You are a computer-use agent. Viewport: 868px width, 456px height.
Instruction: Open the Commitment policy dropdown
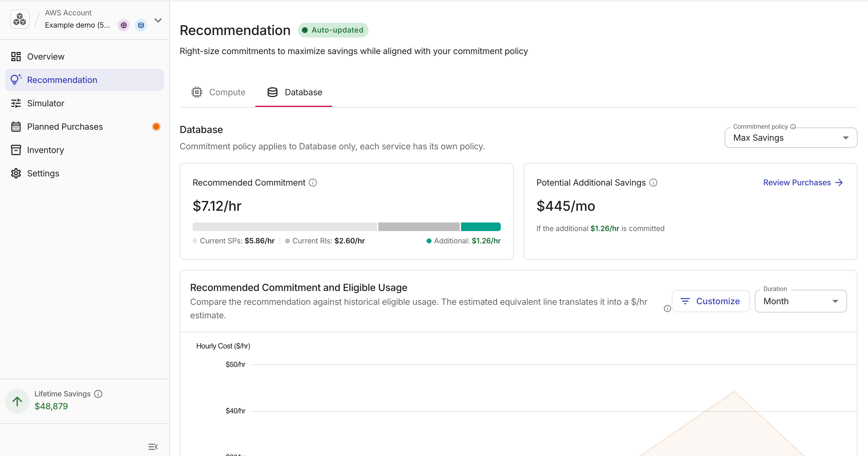click(x=790, y=138)
